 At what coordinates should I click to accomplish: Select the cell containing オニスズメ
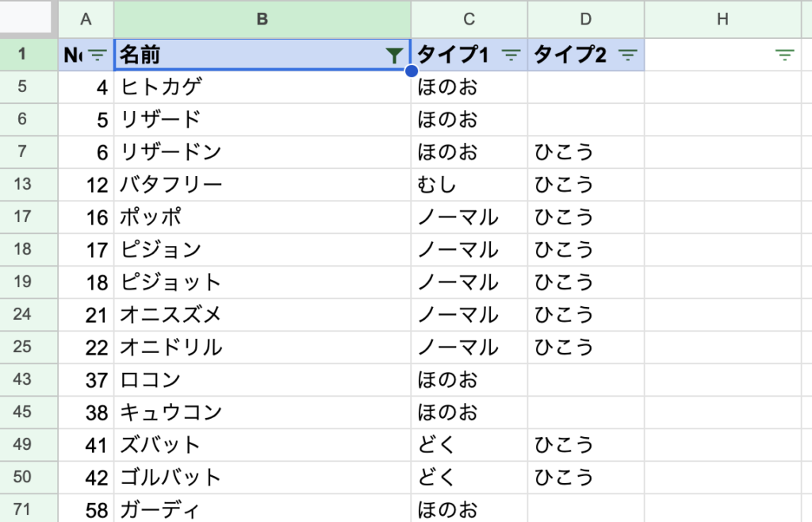(262, 315)
